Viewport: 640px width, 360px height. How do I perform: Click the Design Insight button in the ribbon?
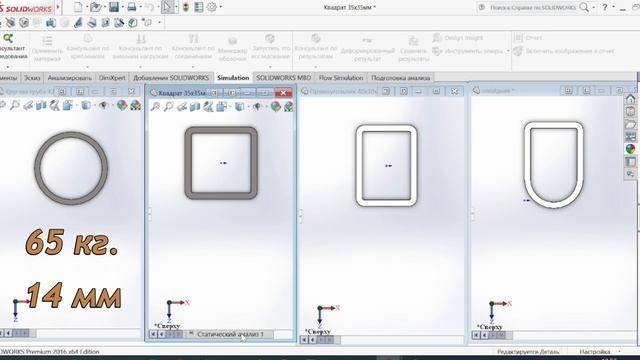[458, 38]
